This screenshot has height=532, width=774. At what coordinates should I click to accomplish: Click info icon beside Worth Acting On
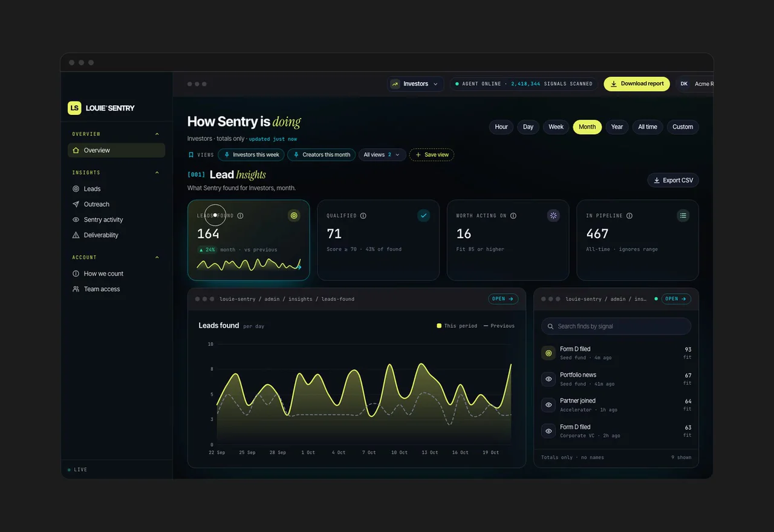[513, 216]
